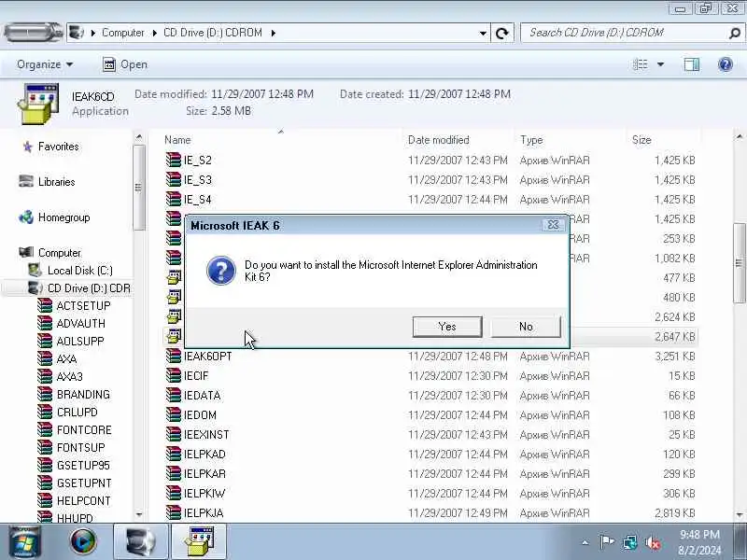The height and width of the screenshot is (560, 747).
Task: Click the ADVAUTH archive icon in tree
Action: [45, 323]
